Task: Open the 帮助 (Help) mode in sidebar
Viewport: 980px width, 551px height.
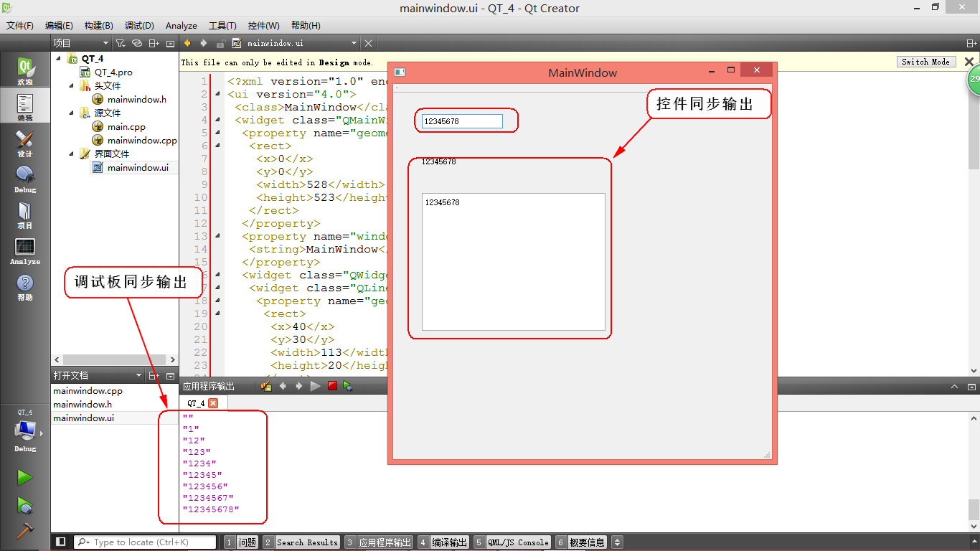Action: (x=25, y=287)
